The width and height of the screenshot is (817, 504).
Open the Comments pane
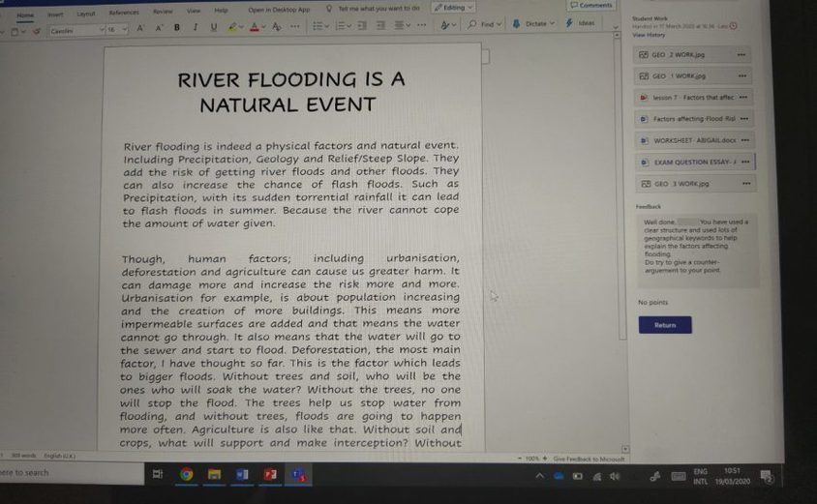point(592,6)
